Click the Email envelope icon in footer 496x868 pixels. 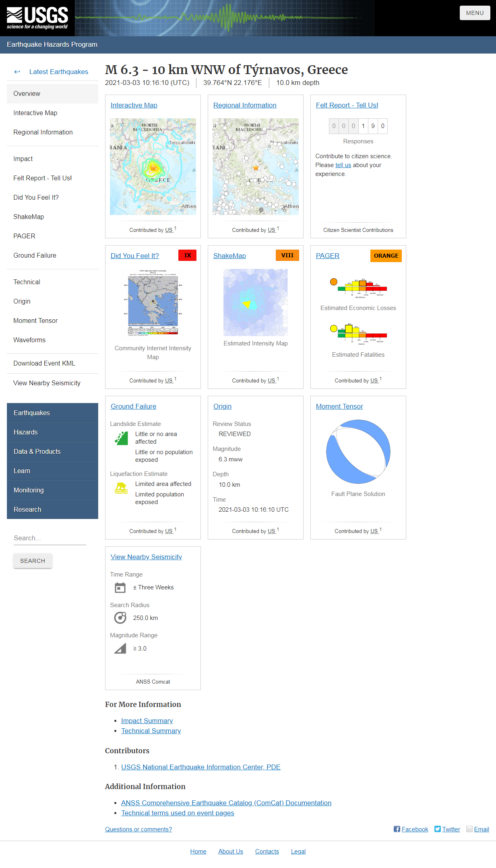pos(469,829)
